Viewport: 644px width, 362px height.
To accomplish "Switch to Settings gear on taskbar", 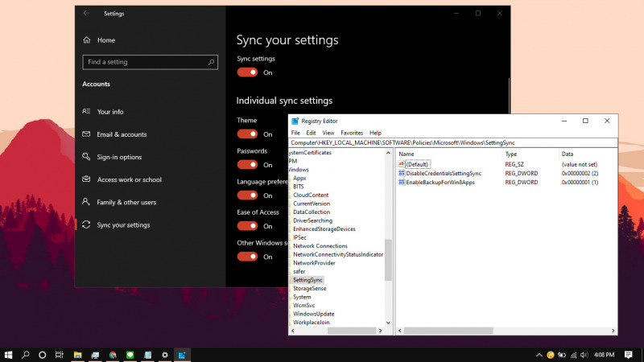I will [x=165, y=355].
